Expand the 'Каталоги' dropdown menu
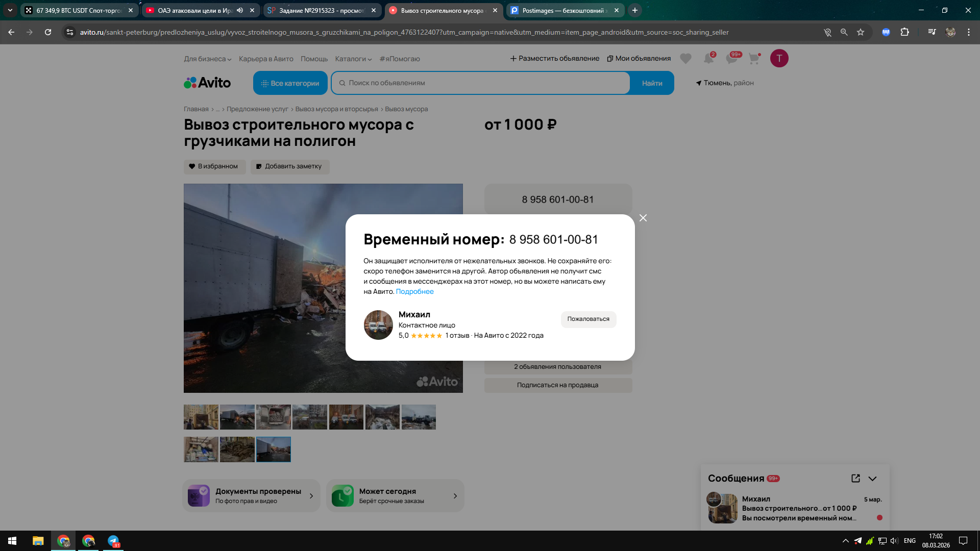This screenshot has width=980, height=551. point(353,59)
